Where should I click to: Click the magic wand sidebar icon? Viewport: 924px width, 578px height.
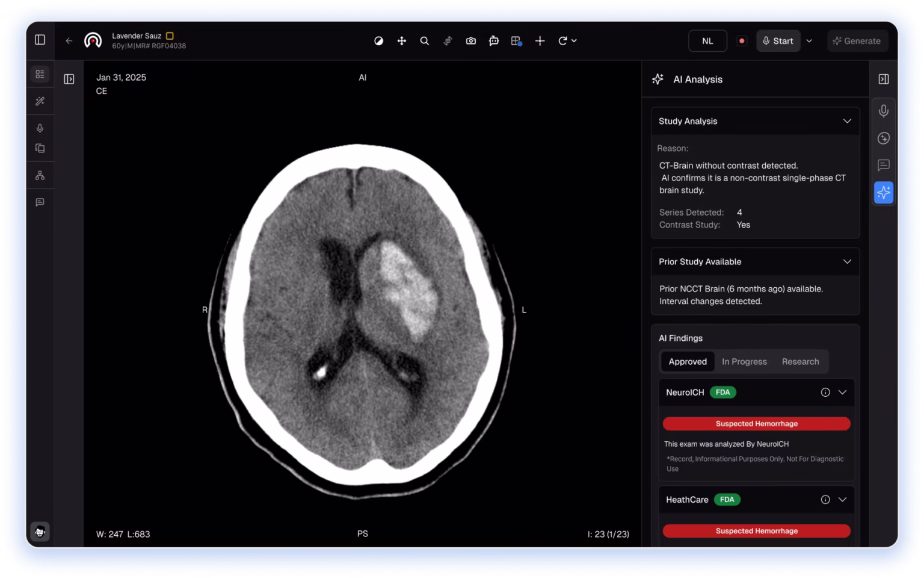pos(40,101)
